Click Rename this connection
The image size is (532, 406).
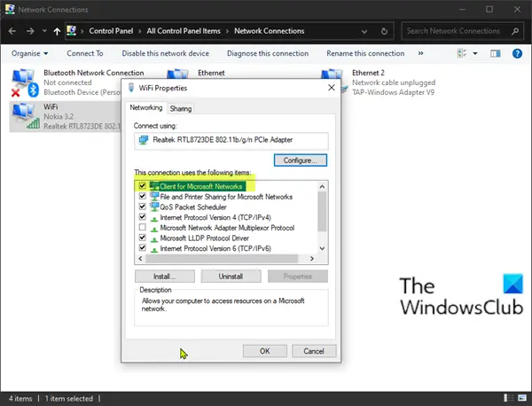(x=365, y=53)
